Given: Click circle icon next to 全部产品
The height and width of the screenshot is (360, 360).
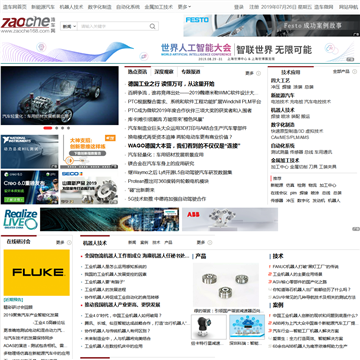Looking at the screenshot, I should (x=355, y=72).
